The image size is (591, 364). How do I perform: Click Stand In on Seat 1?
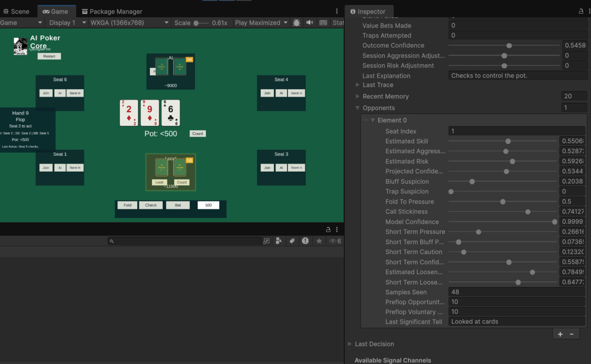[x=75, y=168]
